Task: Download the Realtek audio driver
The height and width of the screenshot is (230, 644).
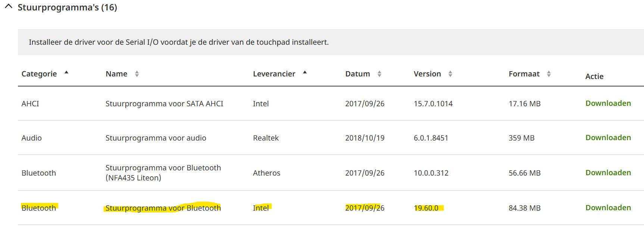Action: pos(608,138)
